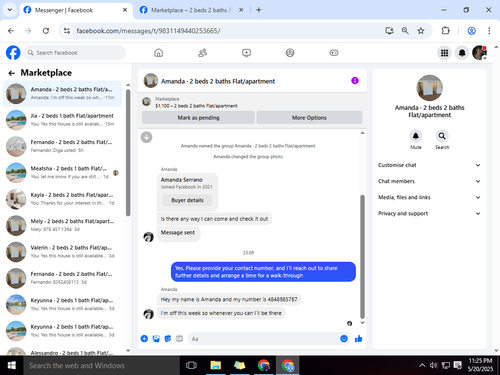The height and width of the screenshot is (375, 500).
Task: Open File Explorer from taskbar
Action: pos(216,365)
